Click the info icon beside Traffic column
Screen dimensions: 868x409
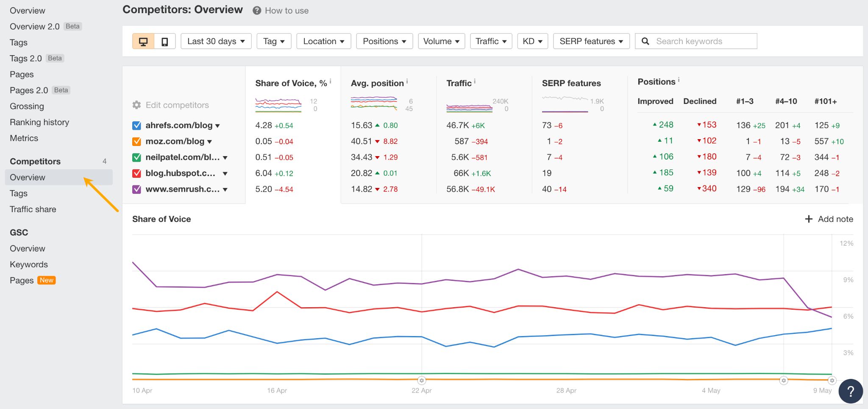[474, 80]
